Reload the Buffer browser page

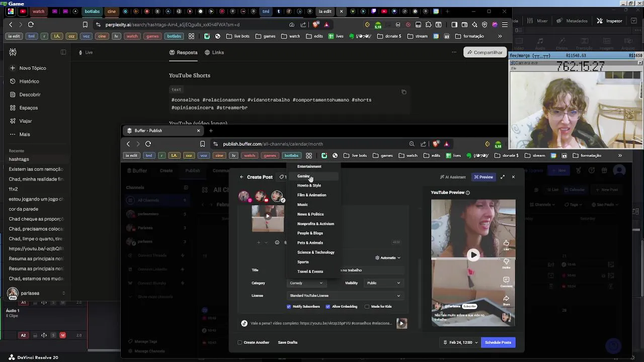tap(148, 144)
